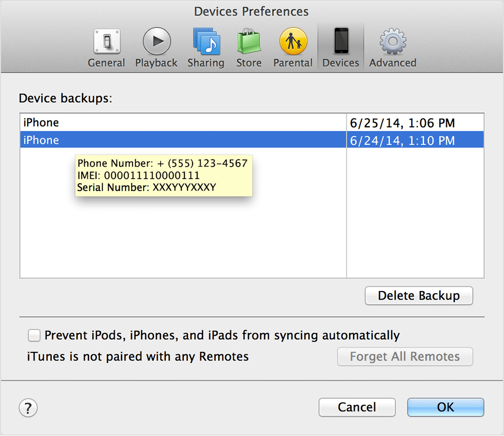Screen dimensions: 504x436
Task: Click the Delete Backup button
Action: 419,296
